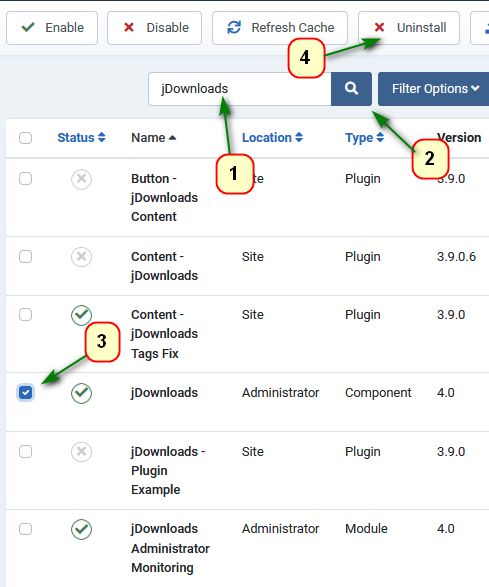Select checkbox for jDownloads Administrator Monitoring
This screenshot has height=587, width=489.
tap(25, 529)
